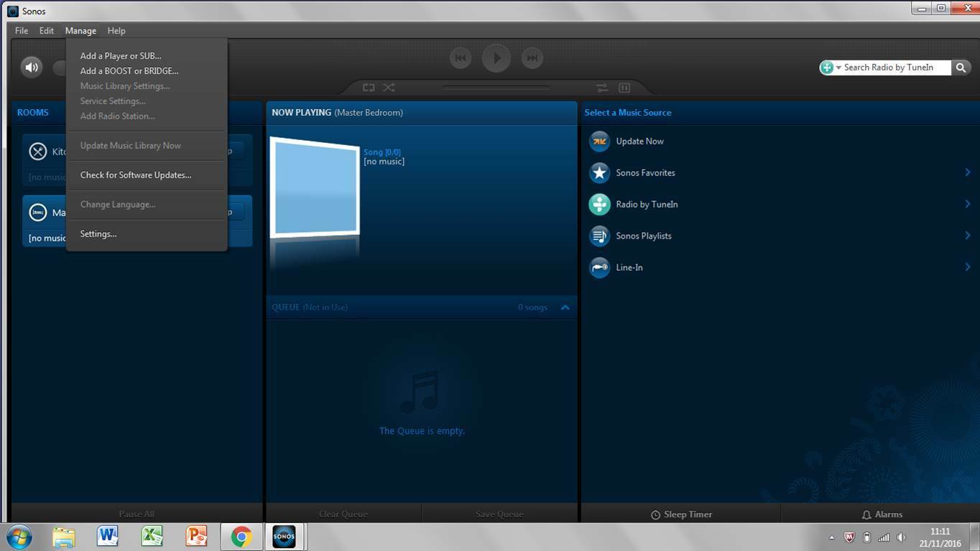980x551 pixels.
Task: Click the Save Queue button
Action: coord(499,514)
